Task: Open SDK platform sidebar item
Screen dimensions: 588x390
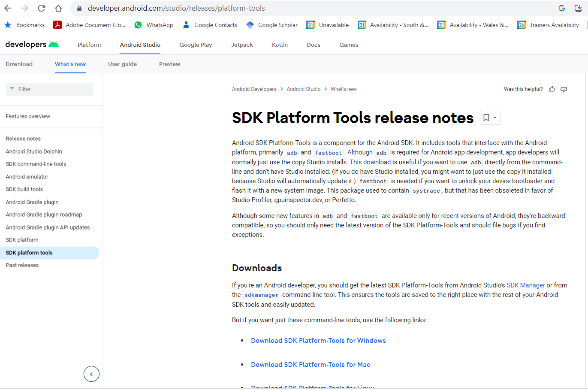Action: (x=22, y=240)
